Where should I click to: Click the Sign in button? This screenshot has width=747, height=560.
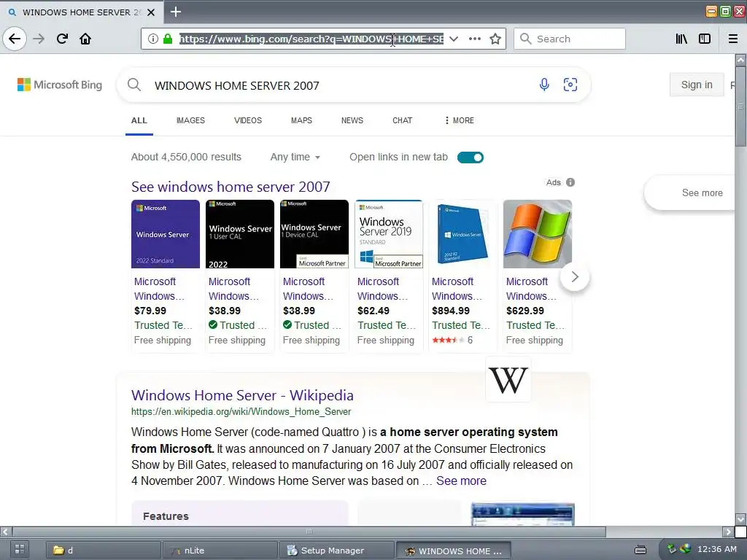(x=697, y=85)
